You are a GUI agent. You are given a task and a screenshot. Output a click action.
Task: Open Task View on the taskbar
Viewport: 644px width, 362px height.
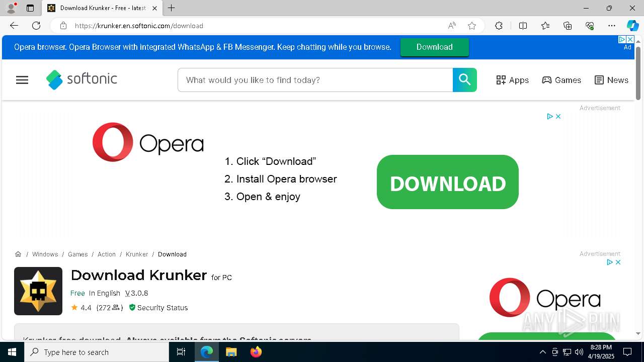181,352
